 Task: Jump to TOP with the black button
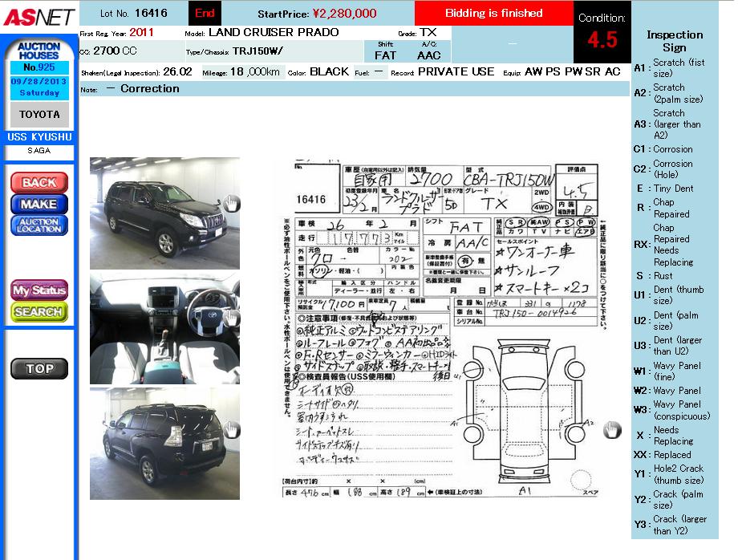coord(39,369)
